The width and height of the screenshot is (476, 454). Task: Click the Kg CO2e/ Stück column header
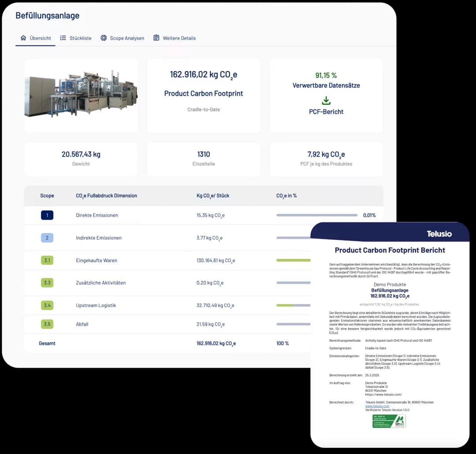[213, 196]
